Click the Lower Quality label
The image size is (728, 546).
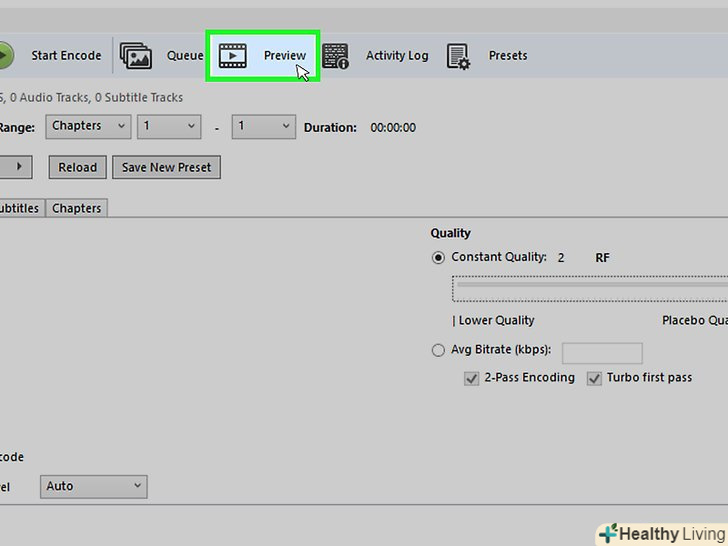pyautogui.click(x=496, y=320)
